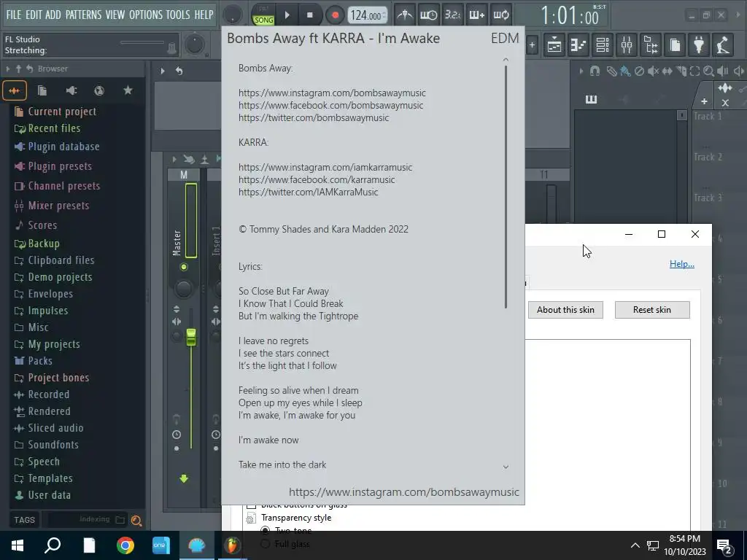Select the playlist zoom magnifier tool
The image size is (747, 560).
point(708,71)
